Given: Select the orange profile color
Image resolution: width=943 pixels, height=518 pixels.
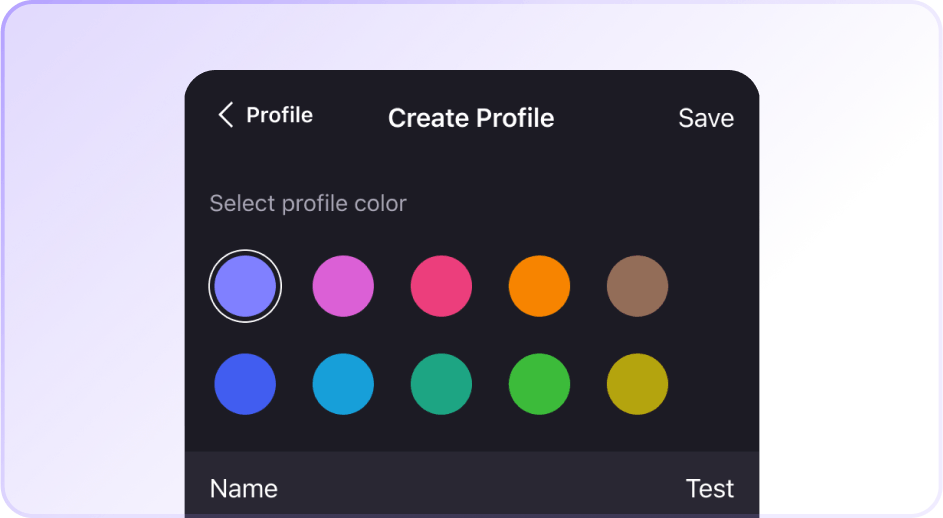Looking at the screenshot, I should click(x=539, y=286).
